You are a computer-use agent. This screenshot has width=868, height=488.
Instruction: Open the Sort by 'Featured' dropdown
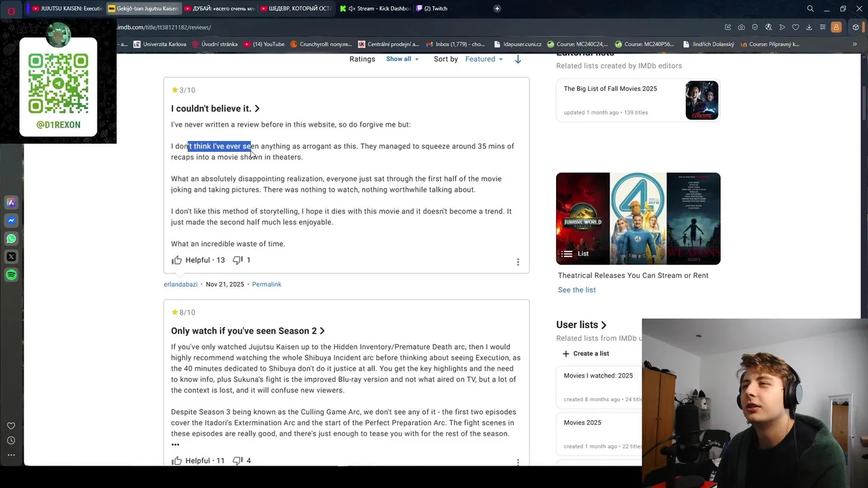(x=484, y=59)
